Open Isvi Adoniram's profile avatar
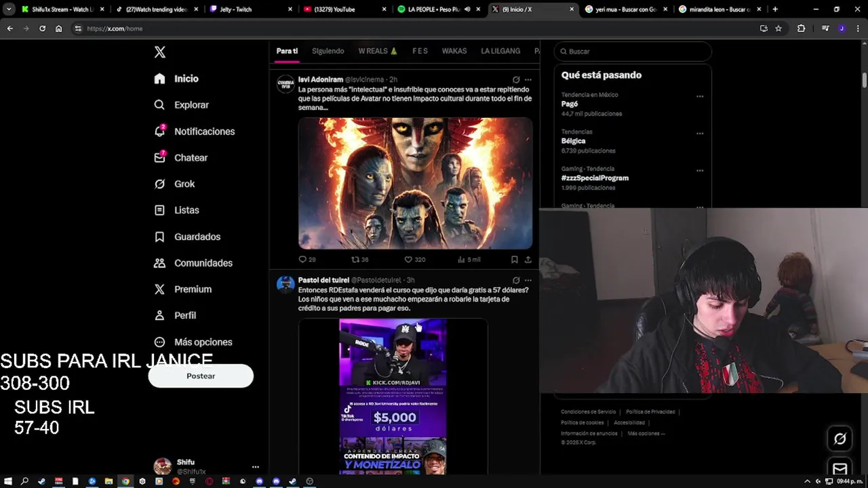Viewport: 868px width, 488px height. (285, 84)
